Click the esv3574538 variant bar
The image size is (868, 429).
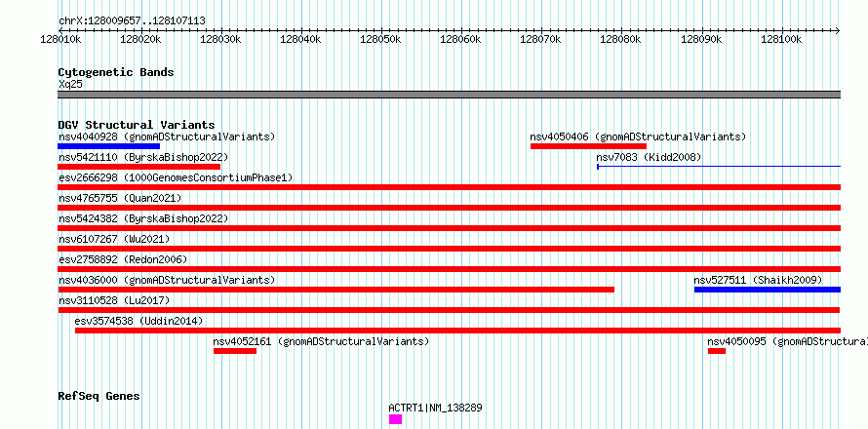pyautogui.click(x=457, y=331)
